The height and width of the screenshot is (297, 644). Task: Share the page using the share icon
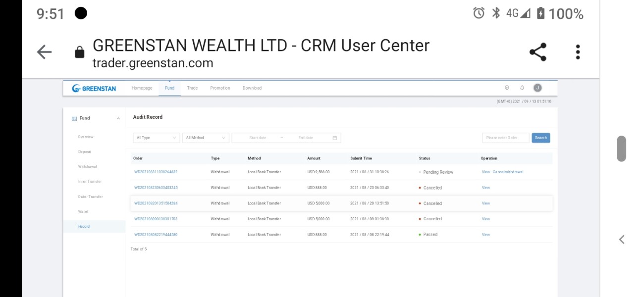[538, 52]
